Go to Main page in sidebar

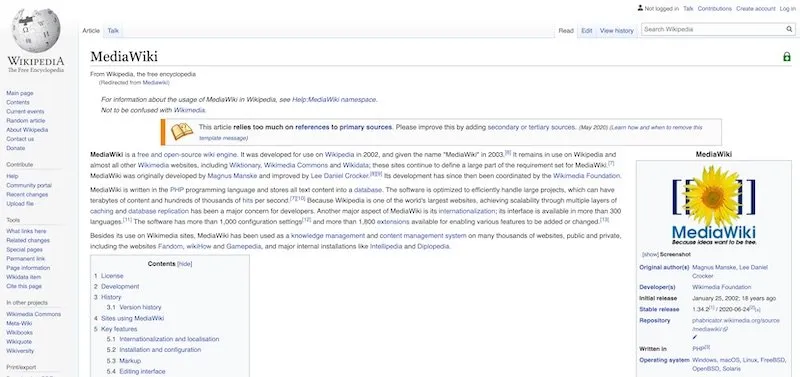(x=19, y=93)
